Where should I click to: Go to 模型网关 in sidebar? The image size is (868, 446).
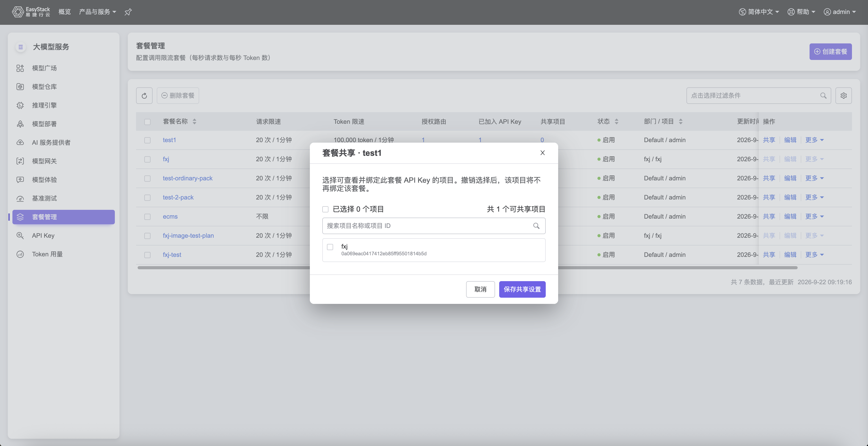[63, 161]
